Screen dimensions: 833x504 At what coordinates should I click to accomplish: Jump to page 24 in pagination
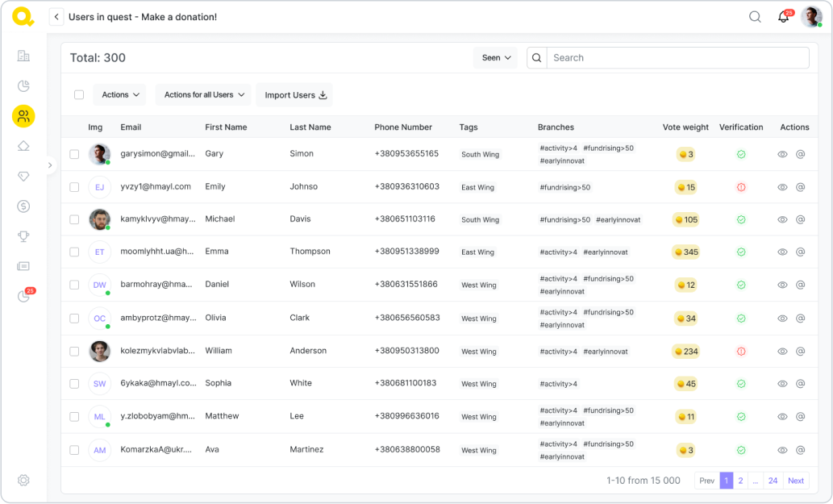[773, 481]
